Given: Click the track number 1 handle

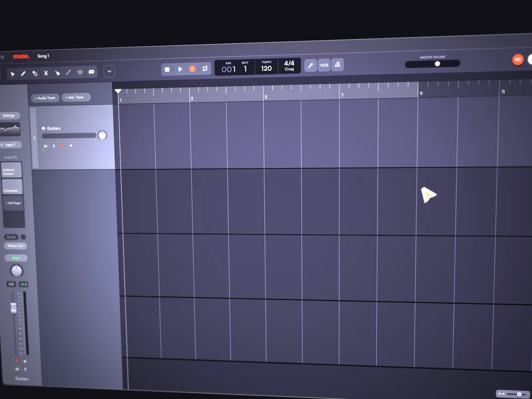Looking at the screenshot, I should coord(34,138).
